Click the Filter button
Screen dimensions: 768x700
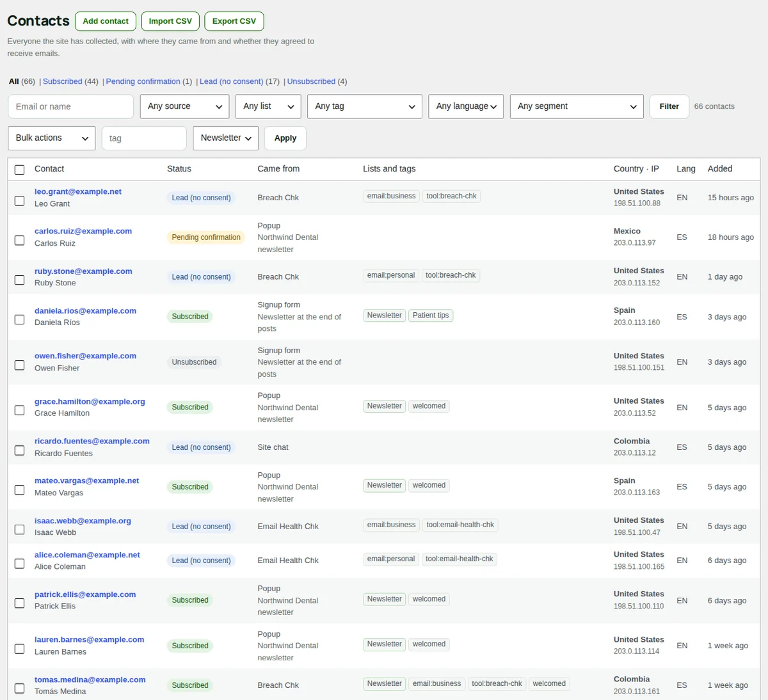pyautogui.click(x=669, y=106)
